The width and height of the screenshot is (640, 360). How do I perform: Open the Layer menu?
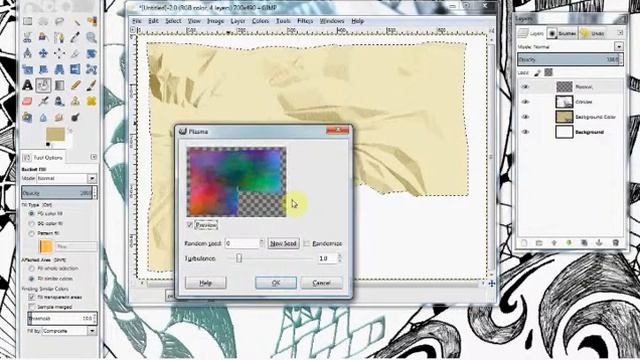(238, 21)
